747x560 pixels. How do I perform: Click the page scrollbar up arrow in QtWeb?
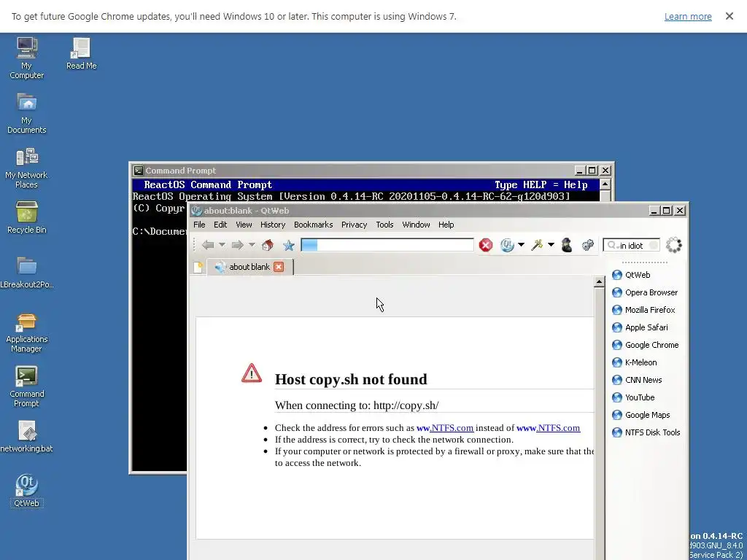pyautogui.click(x=599, y=282)
